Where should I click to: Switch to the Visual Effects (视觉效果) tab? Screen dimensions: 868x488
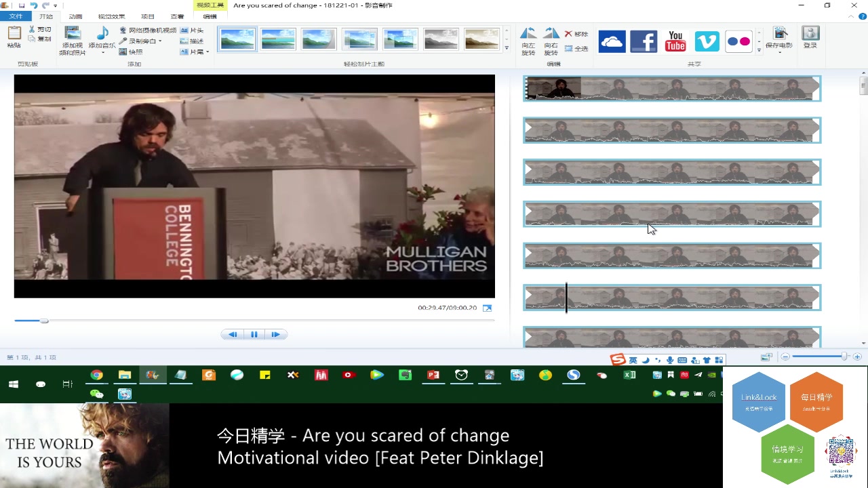111,16
